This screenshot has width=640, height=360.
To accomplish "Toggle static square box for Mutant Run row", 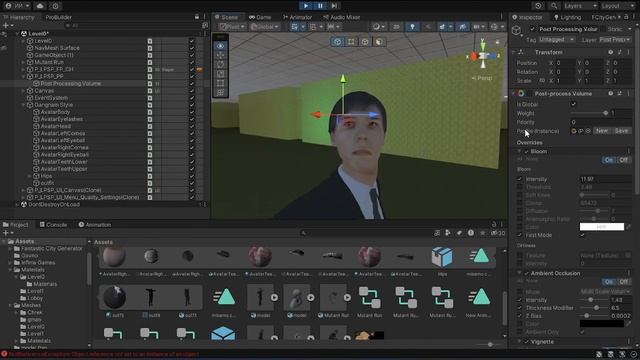I will pos(150,62).
